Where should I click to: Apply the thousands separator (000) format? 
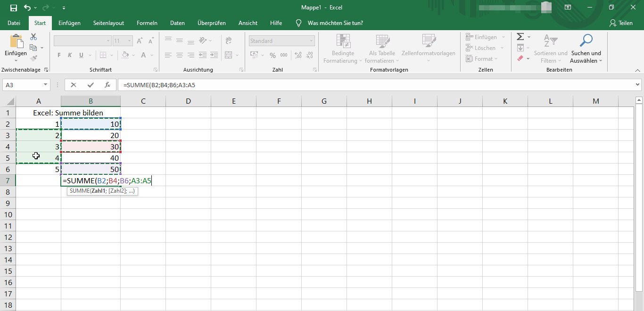coord(284,55)
